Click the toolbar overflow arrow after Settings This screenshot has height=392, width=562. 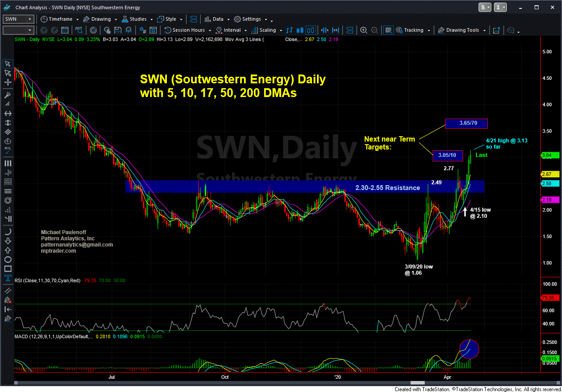[x=272, y=20]
